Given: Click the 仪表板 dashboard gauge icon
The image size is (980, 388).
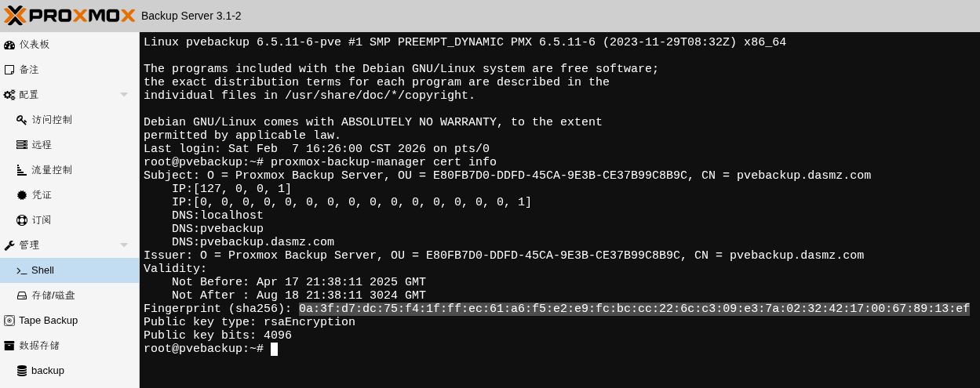Looking at the screenshot, I should 9,45.
